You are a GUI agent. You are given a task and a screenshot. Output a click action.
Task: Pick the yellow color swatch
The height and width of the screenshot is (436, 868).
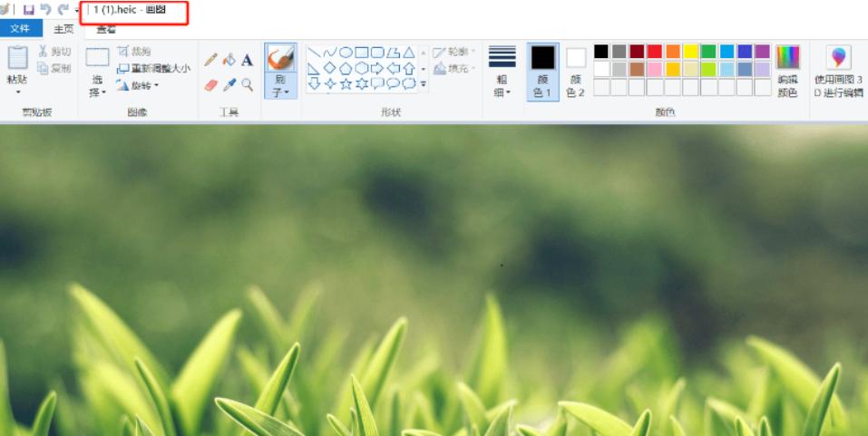690,52
